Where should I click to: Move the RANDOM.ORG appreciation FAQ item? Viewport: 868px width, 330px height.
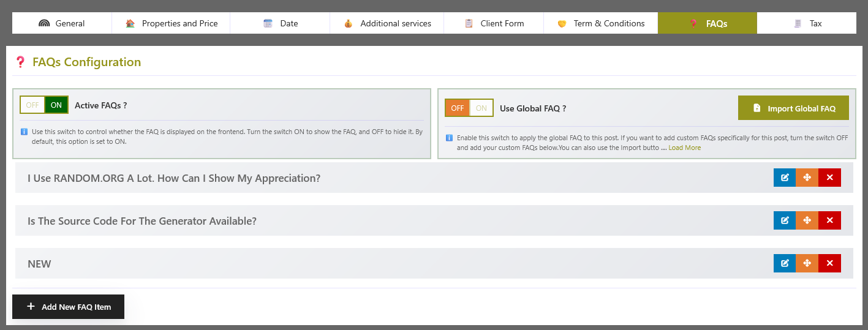pos(807,178)
